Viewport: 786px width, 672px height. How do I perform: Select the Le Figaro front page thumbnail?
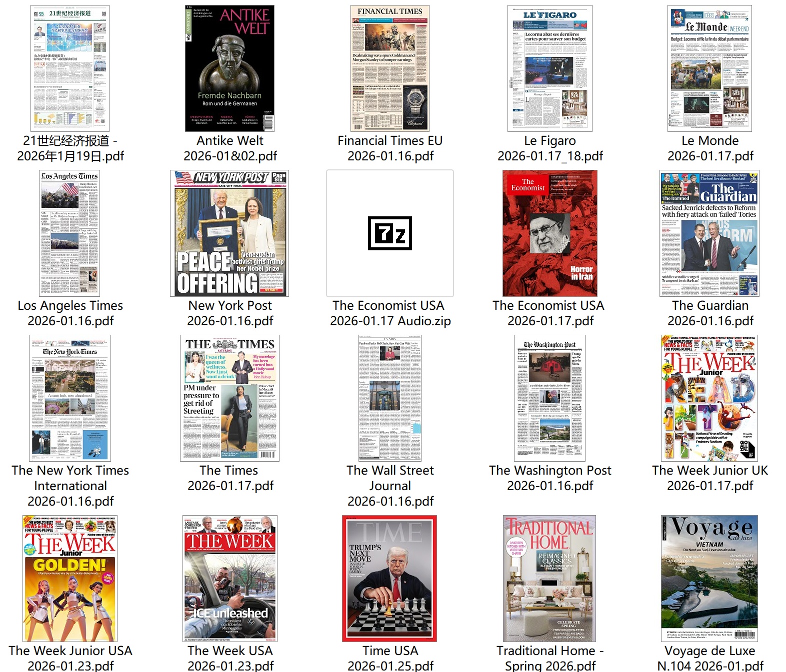tap(549, 68)
